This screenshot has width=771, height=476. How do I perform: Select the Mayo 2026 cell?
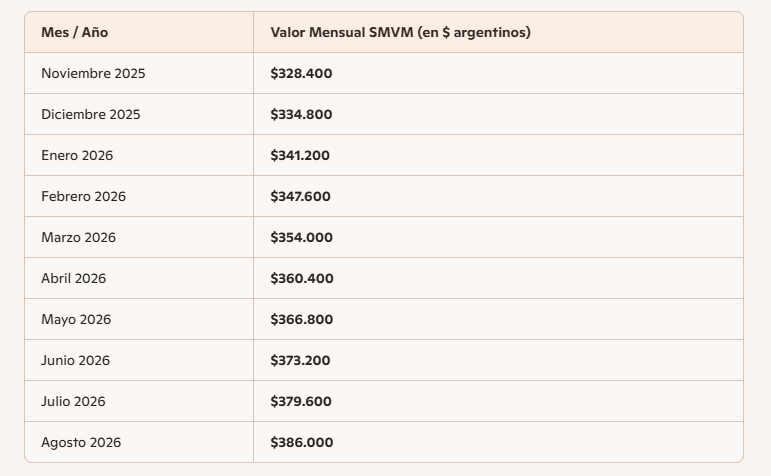point(76,320)
